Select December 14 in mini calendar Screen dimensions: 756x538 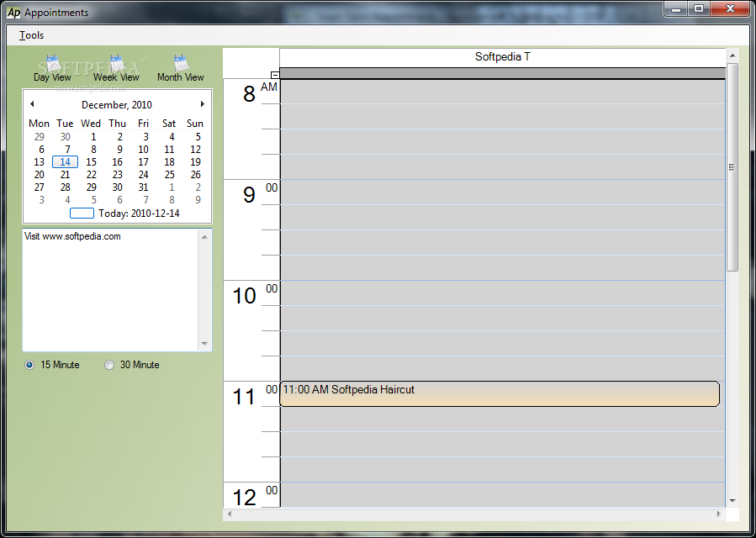coord(65,162)
